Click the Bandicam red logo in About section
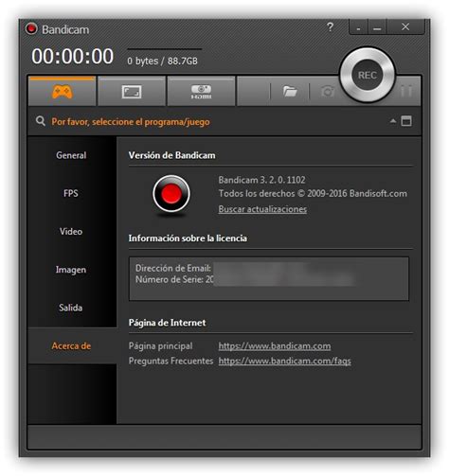449x476 pixels. pyautogui.click(x=171, y=194)
